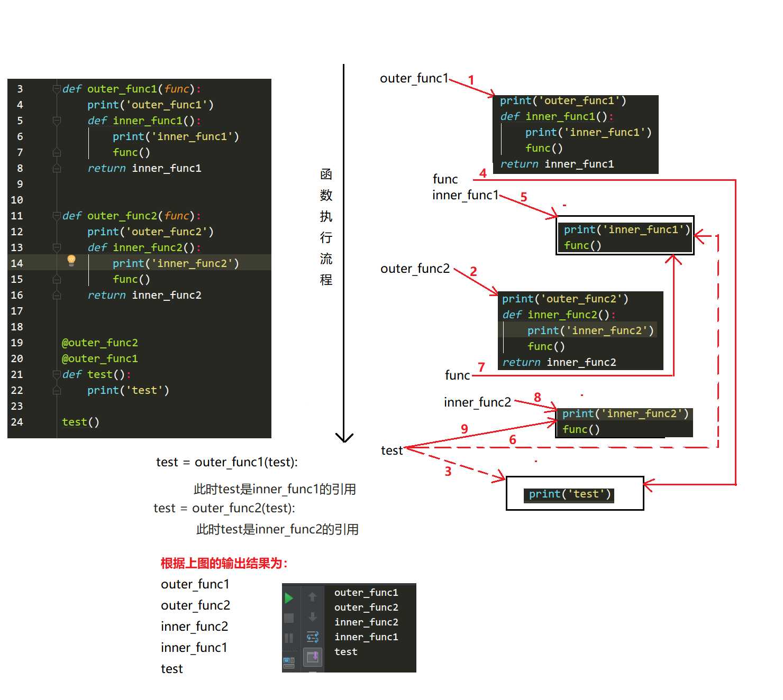Click 'inner_func2' in the dark console output

point(366,622)
